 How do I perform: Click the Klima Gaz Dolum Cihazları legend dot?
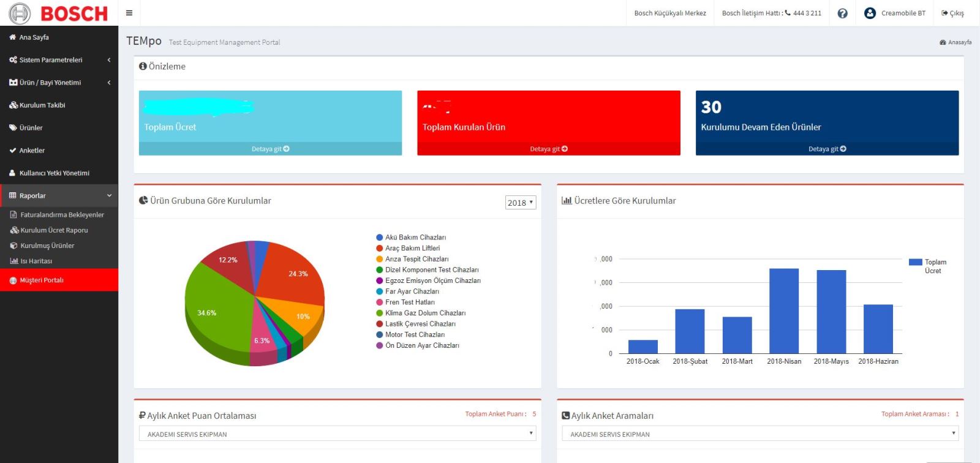click(380, 313)
